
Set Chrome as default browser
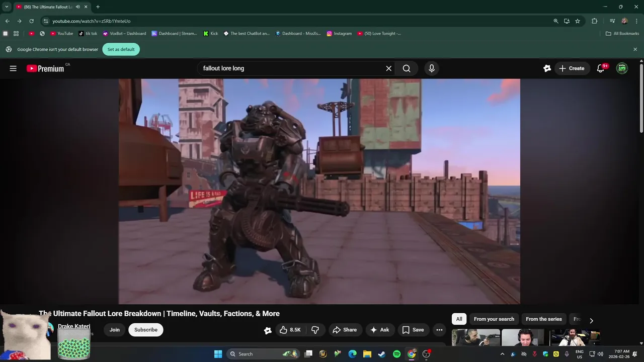(x=121, y=49)
